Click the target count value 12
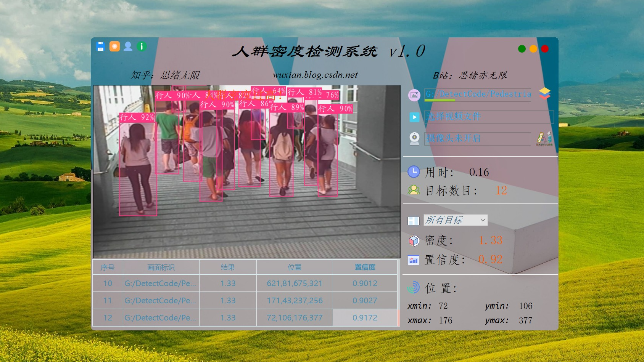Viewport: 644px width, 362px height. tap(501, 191)
